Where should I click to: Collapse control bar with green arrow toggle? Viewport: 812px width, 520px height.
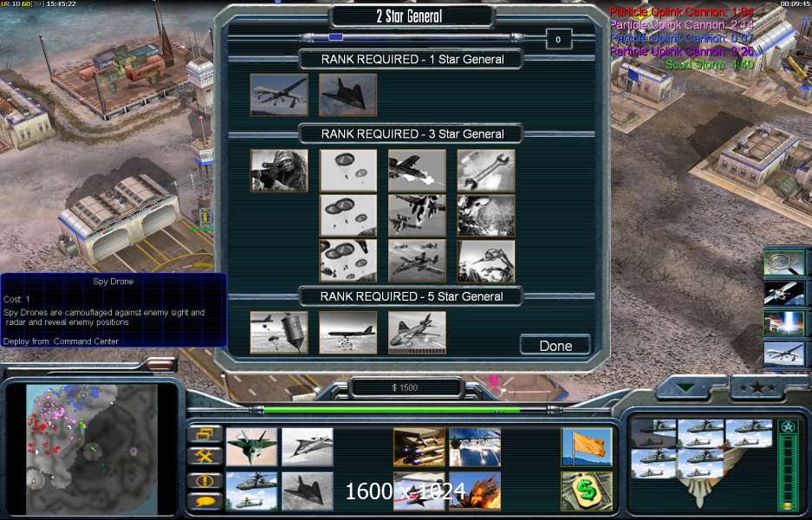(685, 387)
